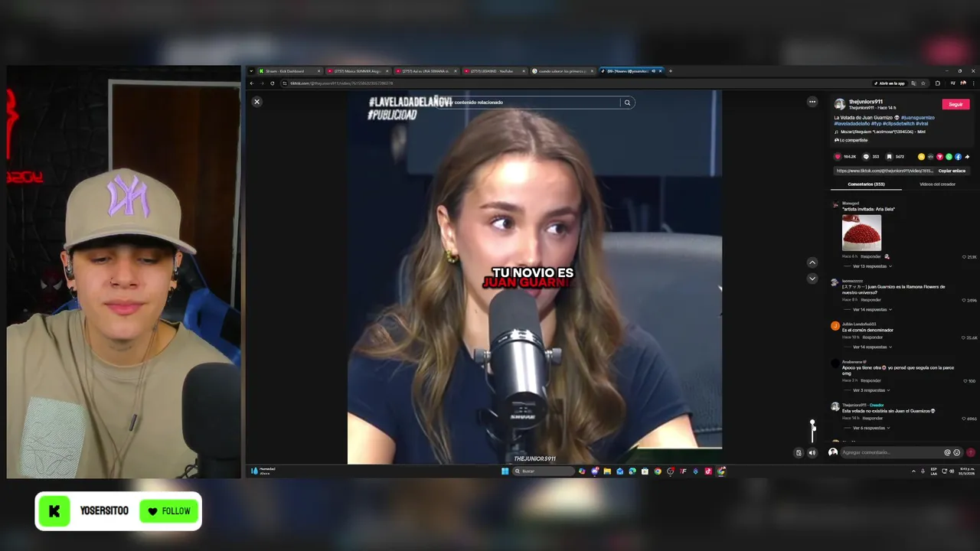The width and height of the screenshot is (980, 551).
Task: Open the three-dot more options menu
Action: pyautogui.click(x=812, y=102)
